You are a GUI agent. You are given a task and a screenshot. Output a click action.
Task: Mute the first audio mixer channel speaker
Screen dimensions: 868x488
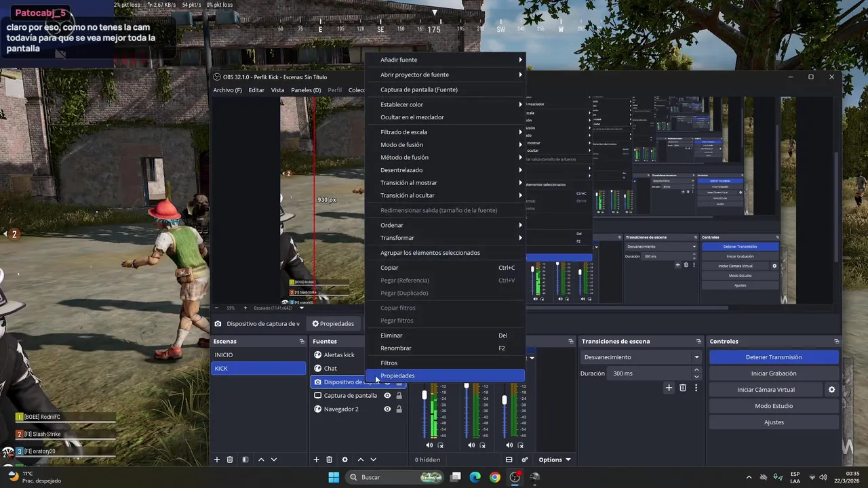click(429, 445)
